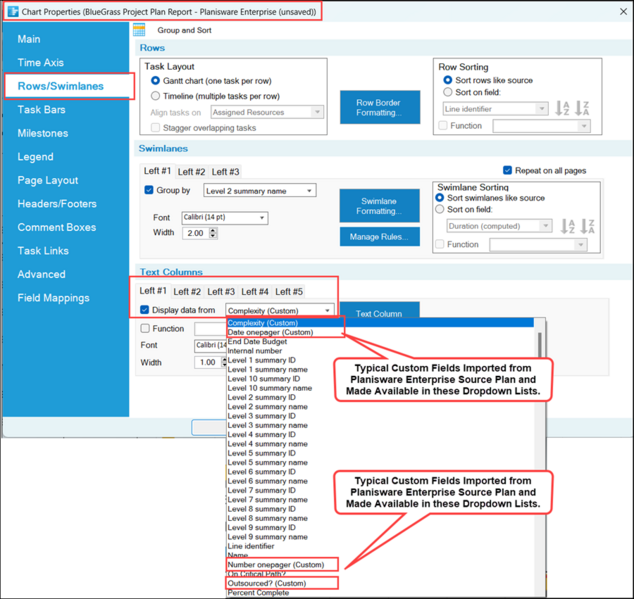Click Text Column formatting button
The width and height of the screenshot is (634, 599).
coord(379,310)
